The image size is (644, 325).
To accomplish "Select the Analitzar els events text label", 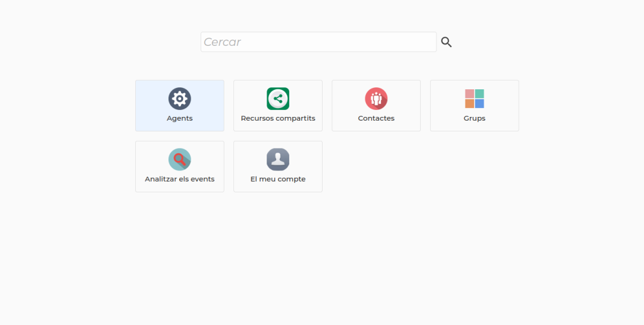I will pyautogui.click(x=180, y=179).
